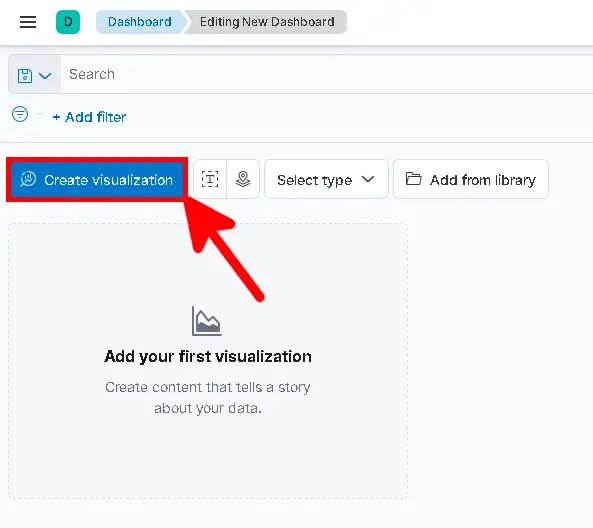Click Add from library button
Image resolution: width=593 pixels, height=528 pixels.
coord(471,179)
